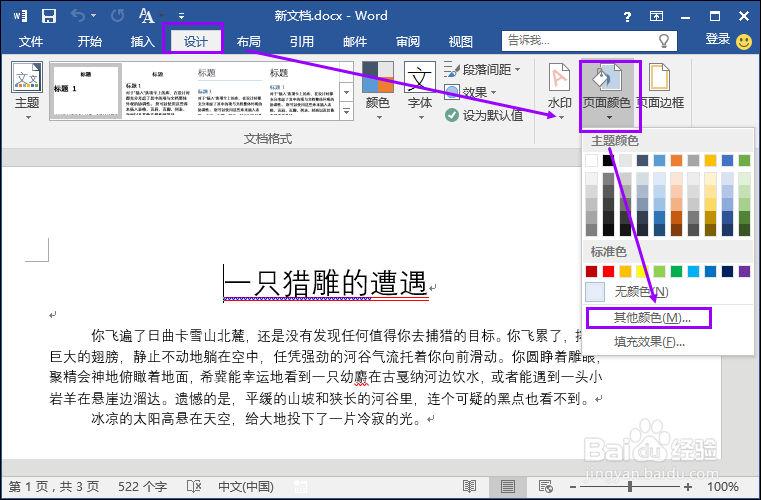Pick the white theme color swatch
Viewport: 761px width, 500px height.
(592, 160)
